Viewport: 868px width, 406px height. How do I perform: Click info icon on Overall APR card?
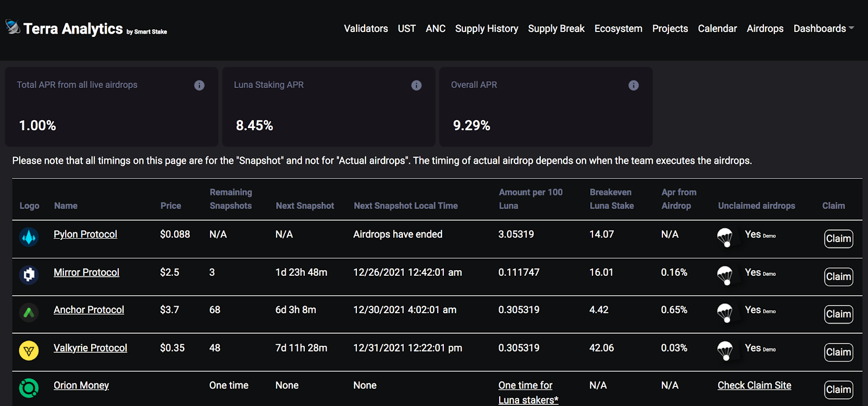(633, 85)
